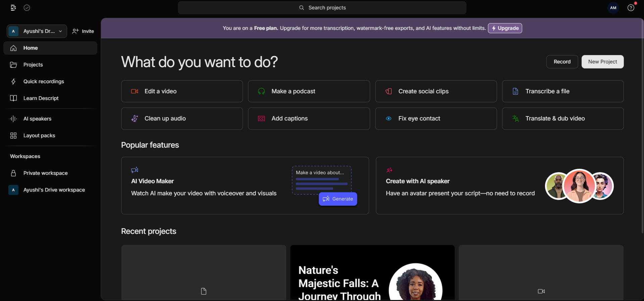This screenshot has width=644, height=301.
Task: Click the Add captions CC icon
Action: coord(261,118)
